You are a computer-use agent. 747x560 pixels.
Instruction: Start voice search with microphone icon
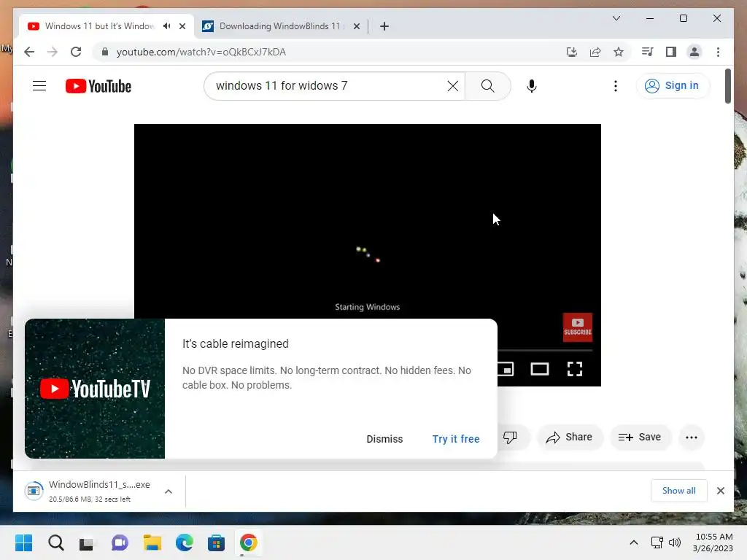[x=532, y=86]
